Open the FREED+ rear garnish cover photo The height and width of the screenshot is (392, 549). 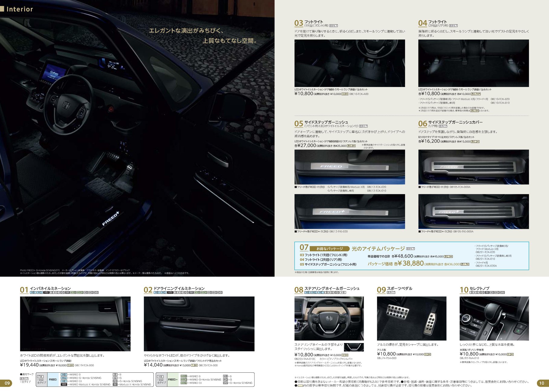click(473, 211)
